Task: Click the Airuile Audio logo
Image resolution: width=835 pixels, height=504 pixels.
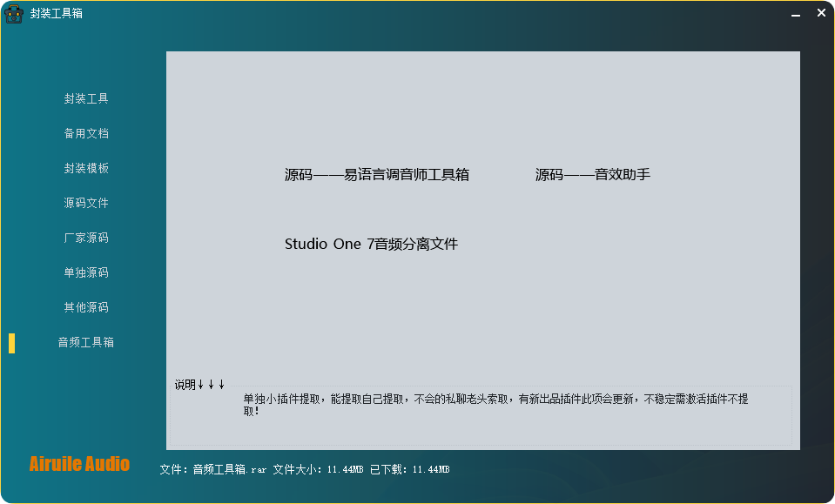Action: 79,464
